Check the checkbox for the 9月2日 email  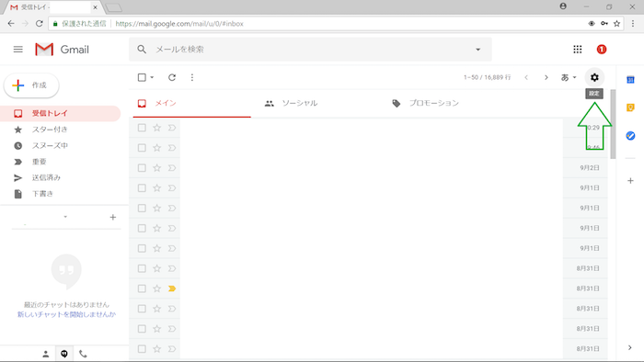pos(142,167)
